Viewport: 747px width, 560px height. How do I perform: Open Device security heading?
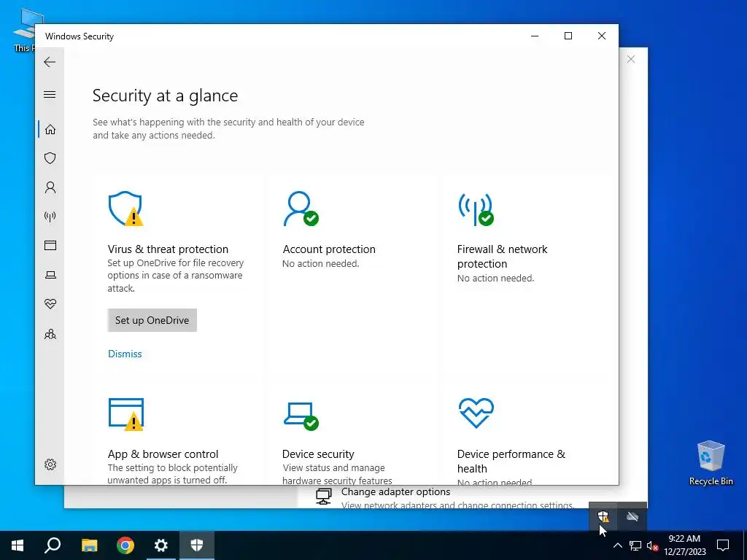tap(318, 454)
